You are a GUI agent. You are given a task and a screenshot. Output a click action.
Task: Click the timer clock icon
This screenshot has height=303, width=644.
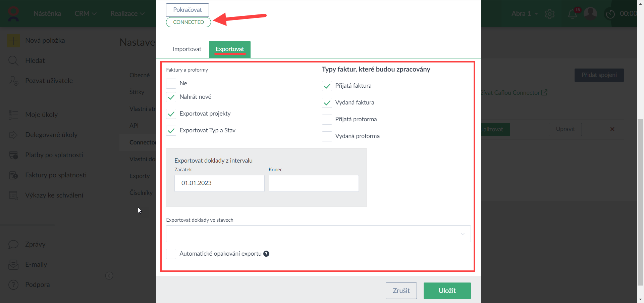610,14
